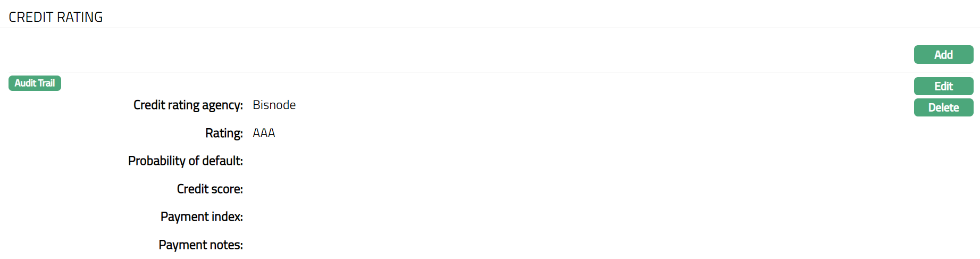
Task: Click the divider under the CREDIT RATING title
Action: (x=490, y=28)
